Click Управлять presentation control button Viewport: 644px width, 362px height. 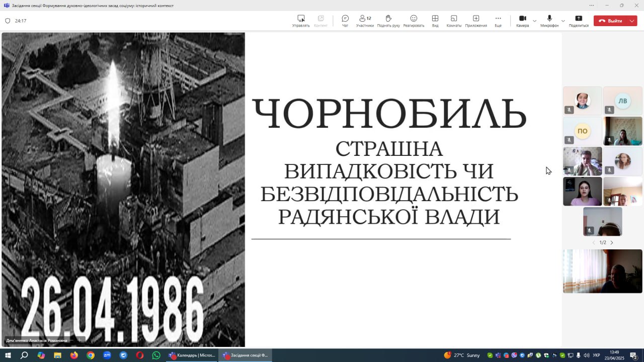click(301, 21)
